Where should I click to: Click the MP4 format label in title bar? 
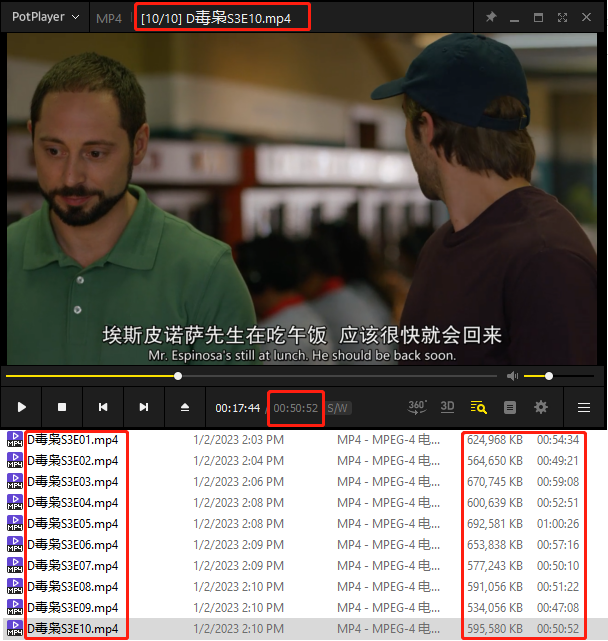point(109,18)
